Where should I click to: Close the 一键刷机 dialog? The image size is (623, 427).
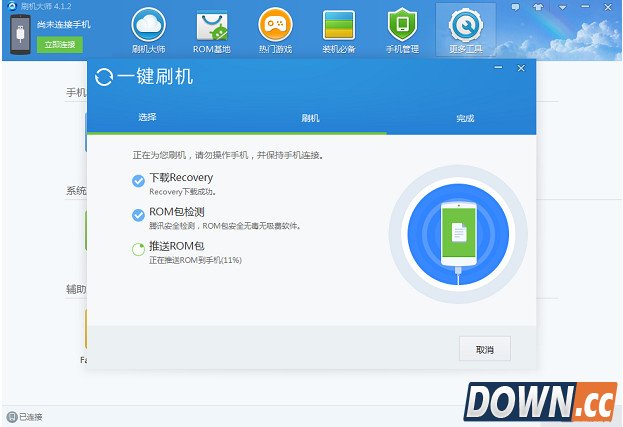521,68
